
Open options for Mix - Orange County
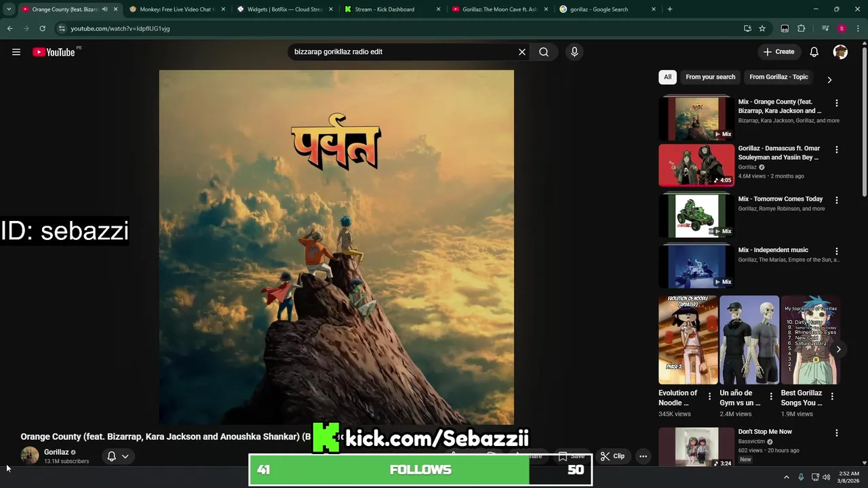click(837, 103)
